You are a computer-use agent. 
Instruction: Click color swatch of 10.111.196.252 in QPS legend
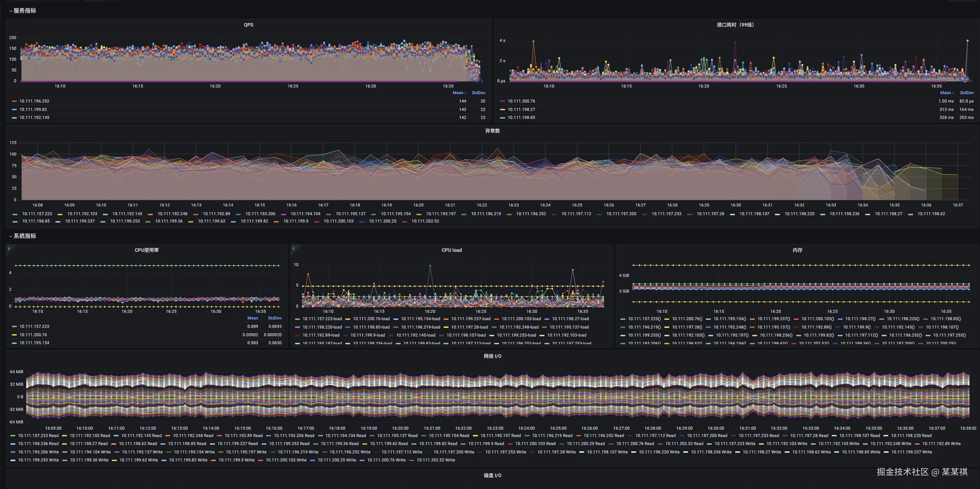[x=14, y=101]
